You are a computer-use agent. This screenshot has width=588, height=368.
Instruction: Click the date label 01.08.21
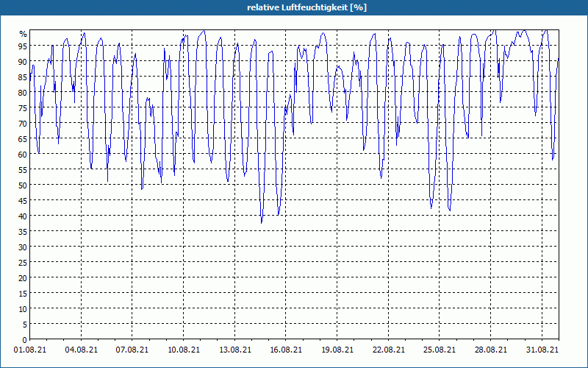coord(30,350)
